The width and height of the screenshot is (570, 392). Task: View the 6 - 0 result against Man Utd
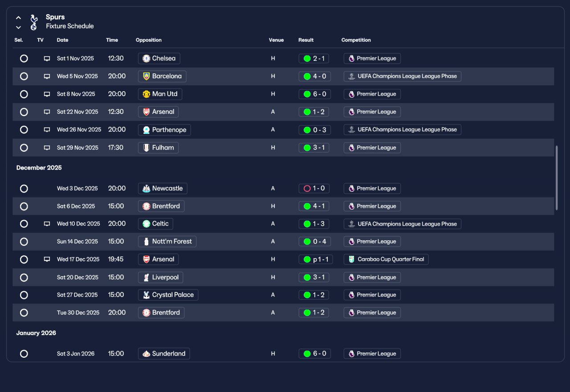point(315,94)
